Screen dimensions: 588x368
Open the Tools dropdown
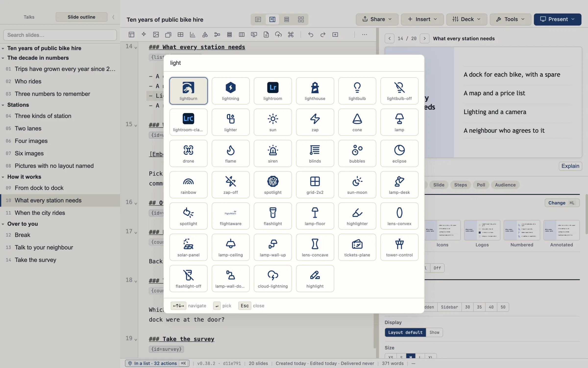(x=511, y=19)
